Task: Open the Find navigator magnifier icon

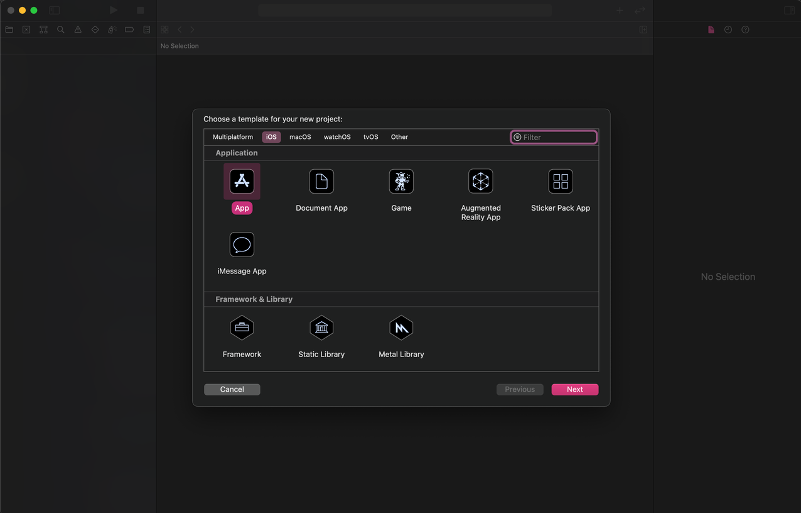Action: (61, 30)
